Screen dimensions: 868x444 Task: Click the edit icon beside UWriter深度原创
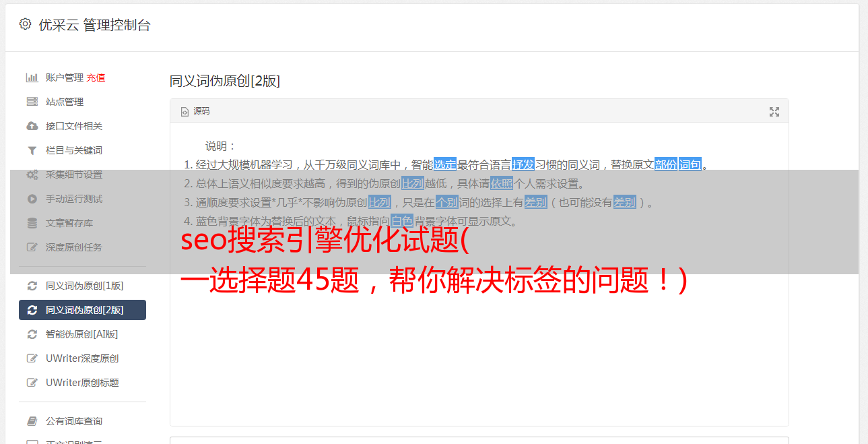(32, 358)
